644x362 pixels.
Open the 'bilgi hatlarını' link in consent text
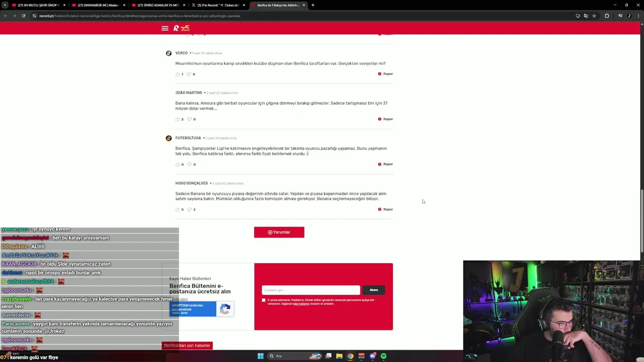coord(301,304)
